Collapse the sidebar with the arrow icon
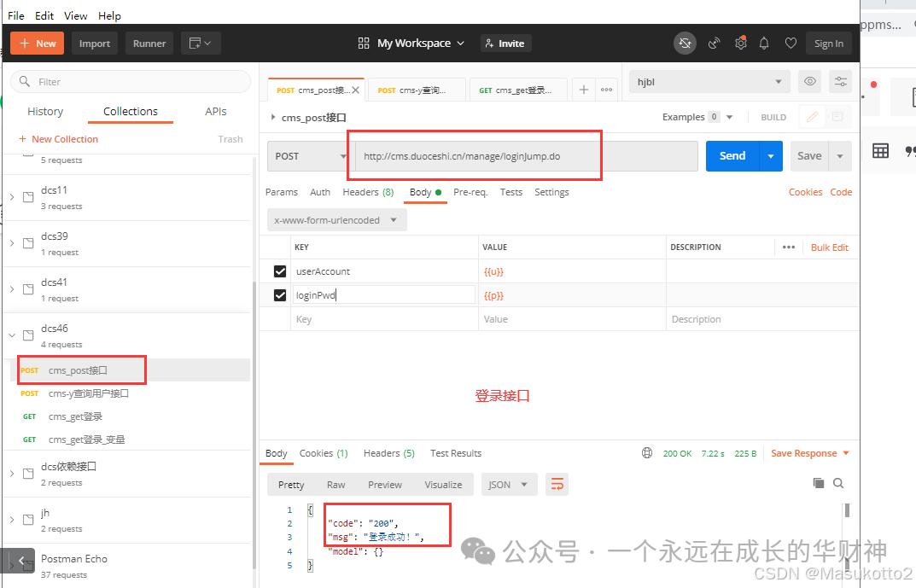The image size is (916, 588). coord(21,562)
